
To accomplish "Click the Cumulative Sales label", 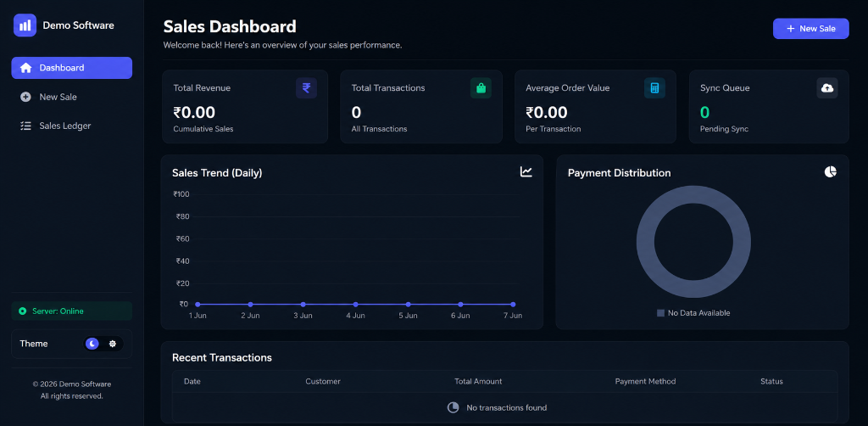I will [203, 129].
